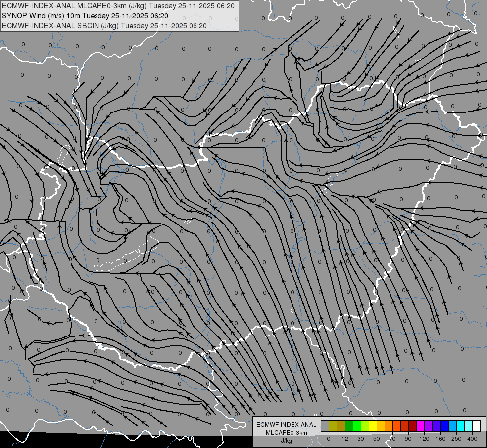Click the '250' legend scale value

coord(456,439)
